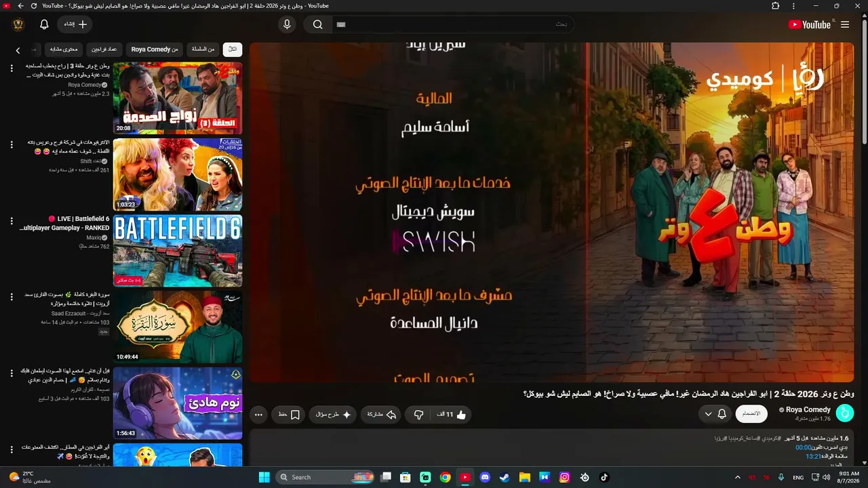The height and width of the screenshot is (488, 868).
Task: Jump to the 00:00 timestamp link
Action: coord(804,447)
